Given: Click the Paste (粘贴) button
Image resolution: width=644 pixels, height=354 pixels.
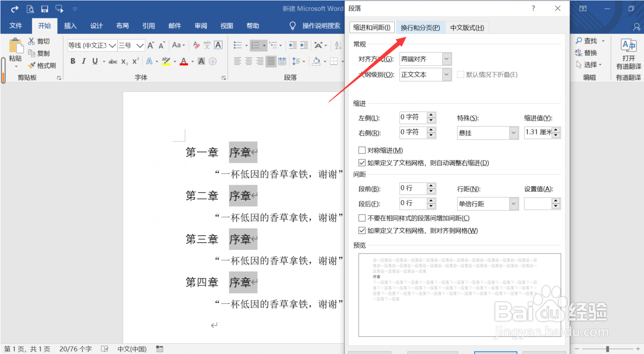Looking at the screenshot, I should [16, 52].
